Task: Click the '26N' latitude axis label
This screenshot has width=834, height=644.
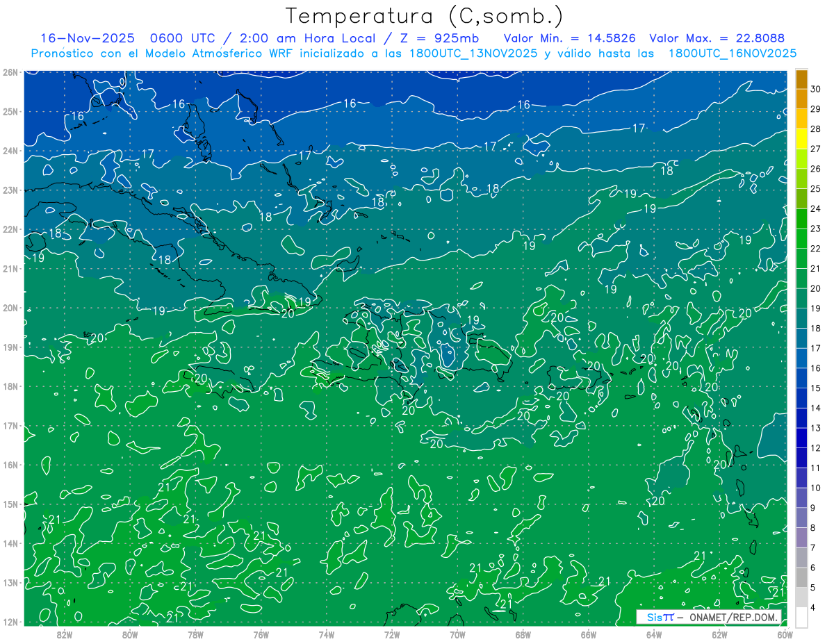Action: 10,72
